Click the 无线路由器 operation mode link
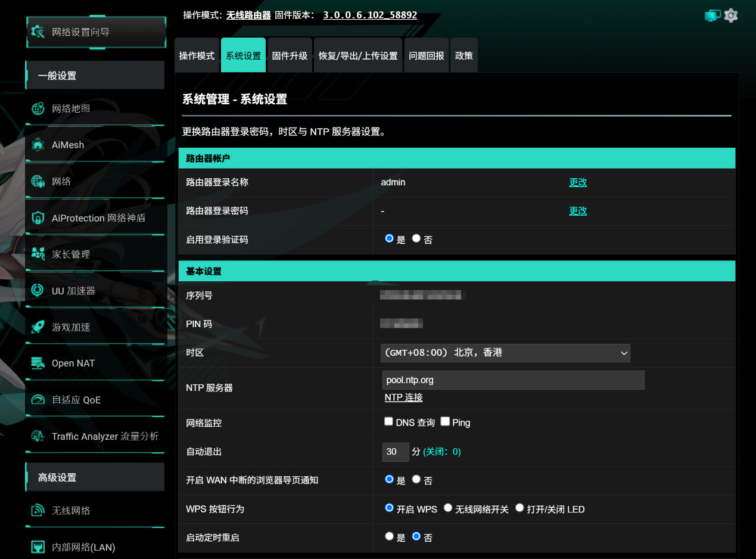Image resolution: width=756 pixels, height=559 pixels. pos(248,15)
